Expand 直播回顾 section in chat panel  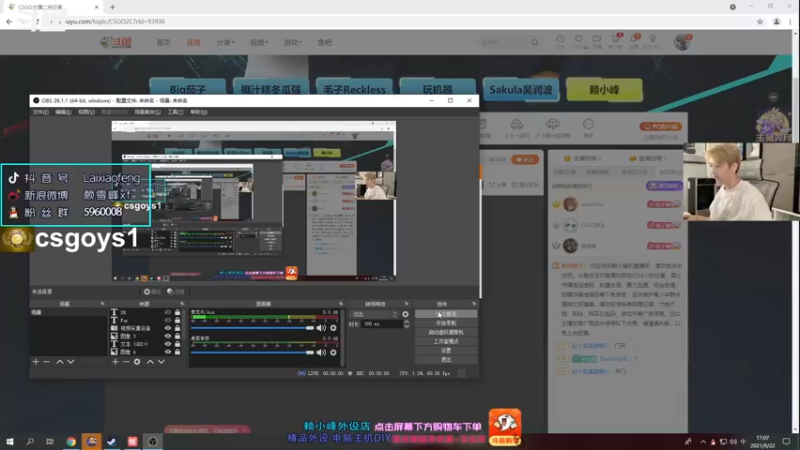point(648,158)
